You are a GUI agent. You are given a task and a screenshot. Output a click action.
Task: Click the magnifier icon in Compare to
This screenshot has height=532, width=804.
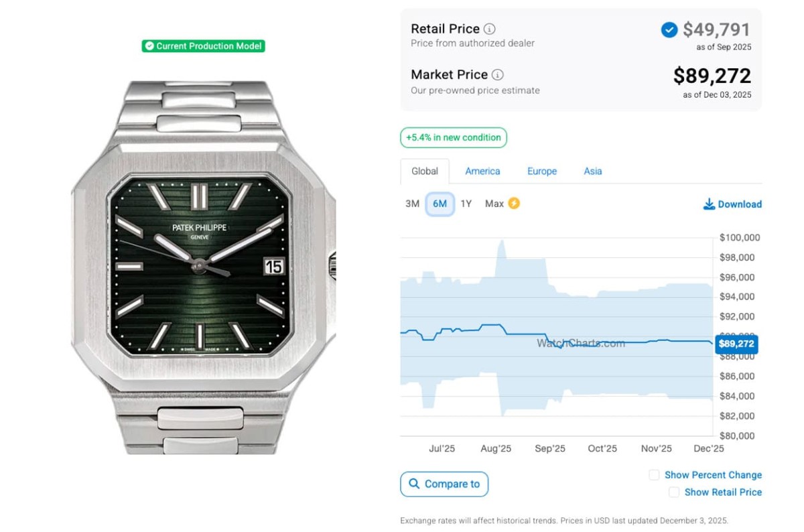pyautogui.click(x=414, y=484)
